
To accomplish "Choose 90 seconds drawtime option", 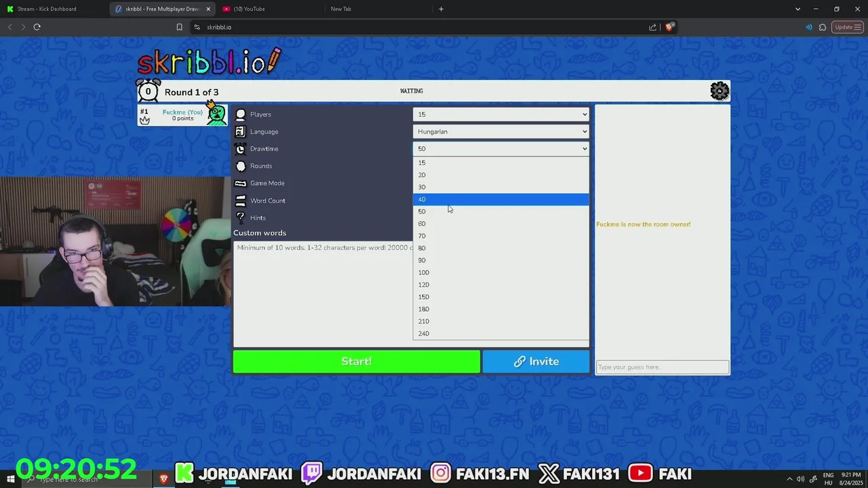I will pyautogui.click(x=500, y=260).
